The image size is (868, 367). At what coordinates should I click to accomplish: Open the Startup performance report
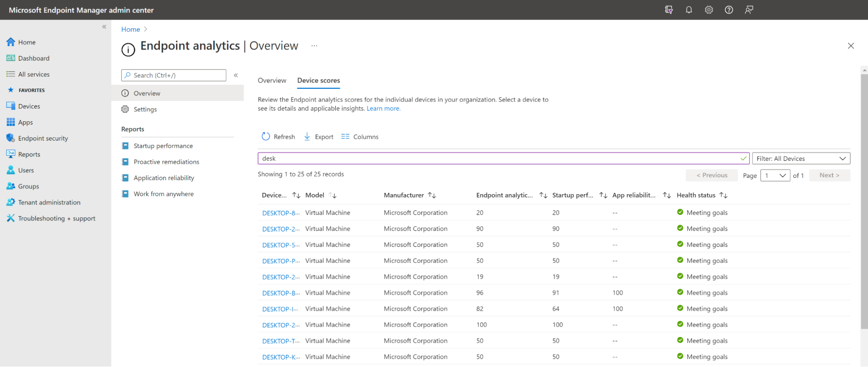click(163, 146)
